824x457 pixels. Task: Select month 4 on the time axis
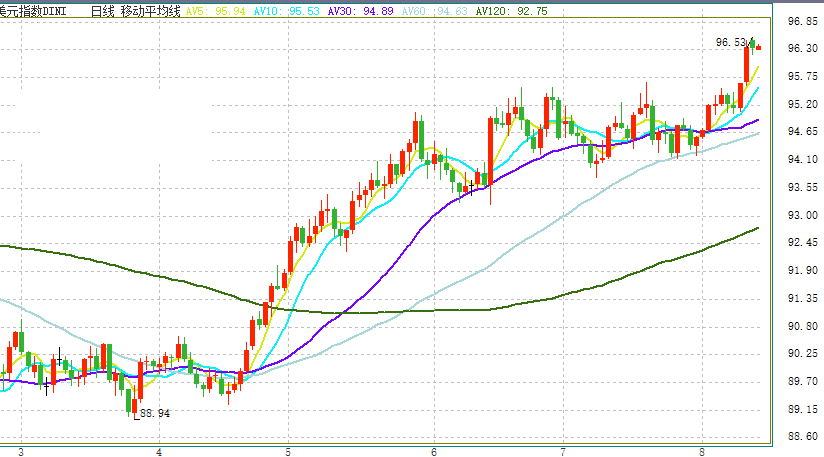click(x=160, y=452)
